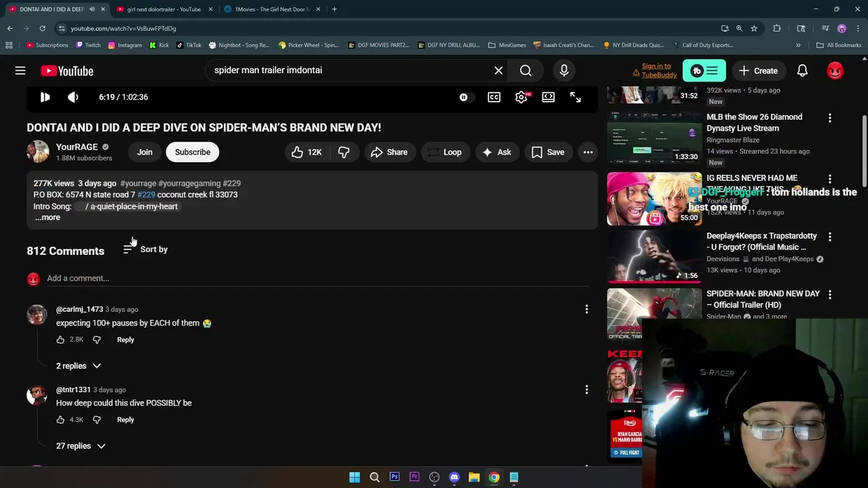Screen dimensions: 868x488
Task: Open the MiniGames bookmarks folder
Action: (507, 45)
